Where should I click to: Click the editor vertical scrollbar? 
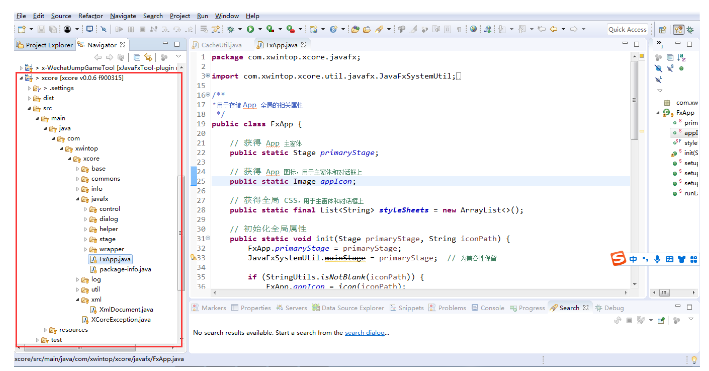(x=634, y=100)
